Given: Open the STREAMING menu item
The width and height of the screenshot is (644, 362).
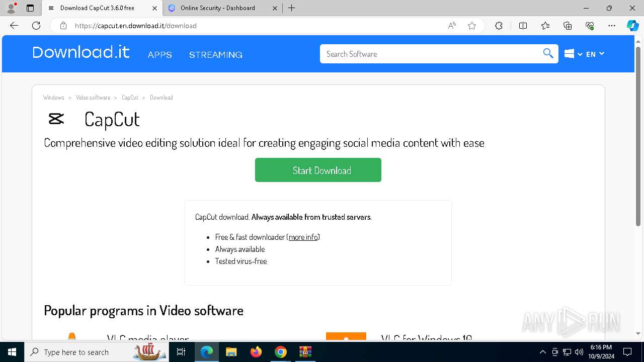Looking at the screenshot, I should pos(216,54).
